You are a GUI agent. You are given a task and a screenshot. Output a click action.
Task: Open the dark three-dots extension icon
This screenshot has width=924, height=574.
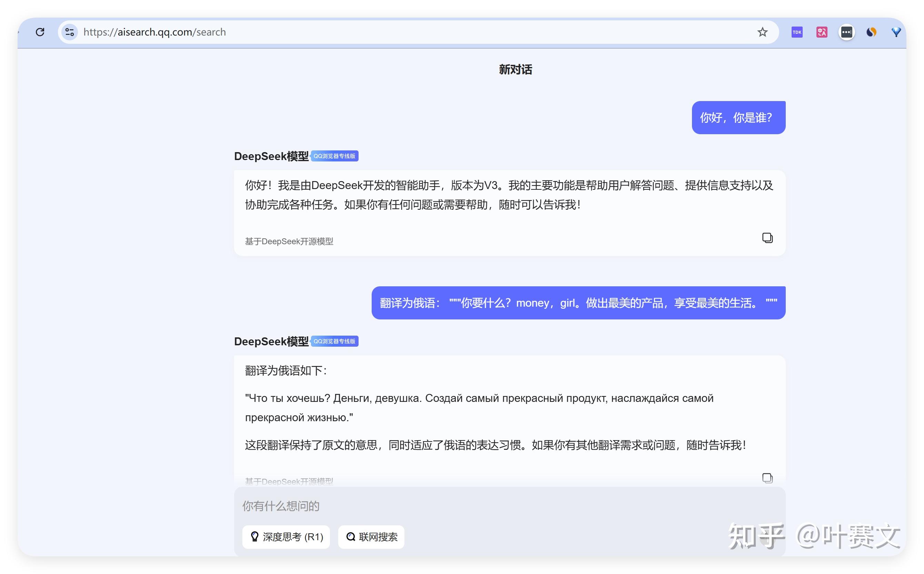click(846, 32)
